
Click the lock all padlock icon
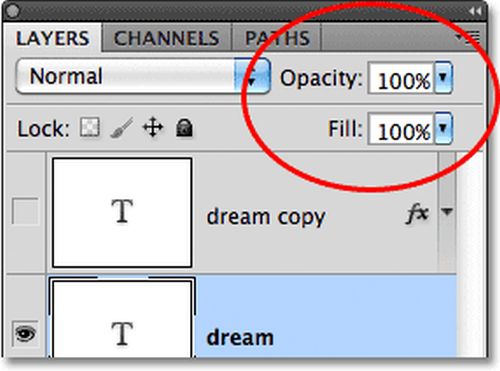(184, 128)
